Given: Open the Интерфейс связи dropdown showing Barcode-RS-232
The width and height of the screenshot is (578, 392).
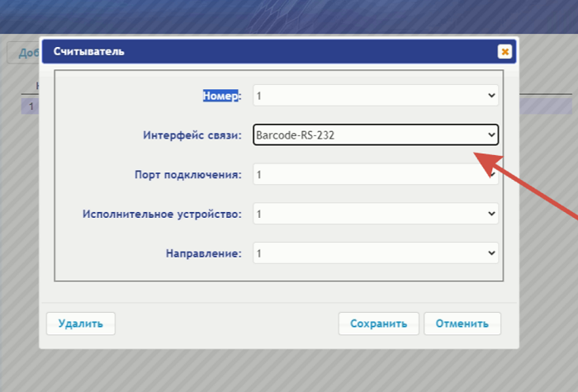Looking at the screenshot, I should [376, 135].
